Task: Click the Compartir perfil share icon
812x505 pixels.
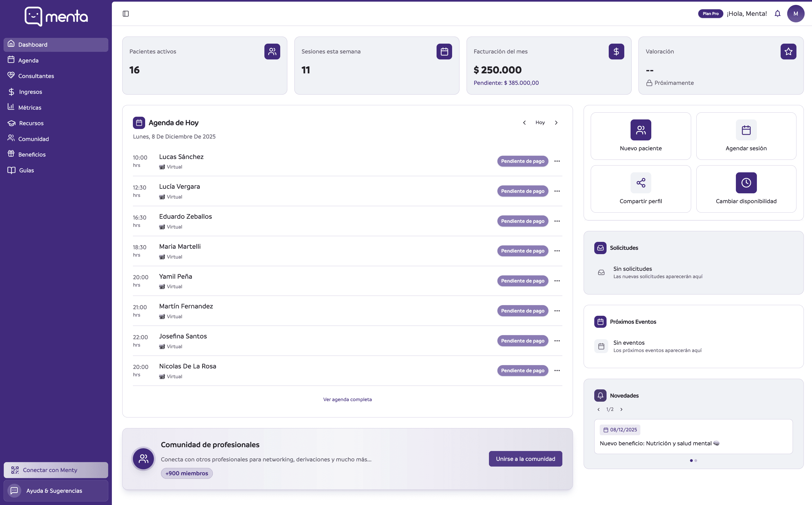Action: click(x=641, y=183)
